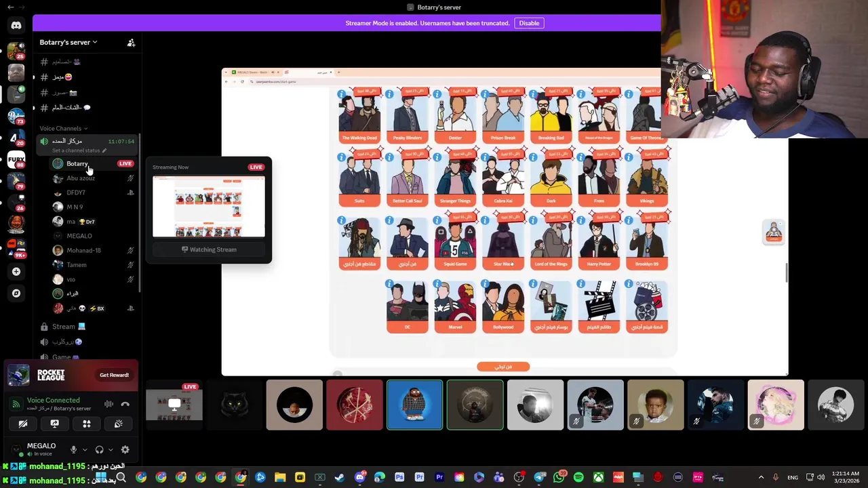The width and height of the screenshot is (868, 488).
Task: Click the orange button below the category cards
Action: (x=503, y=367)
